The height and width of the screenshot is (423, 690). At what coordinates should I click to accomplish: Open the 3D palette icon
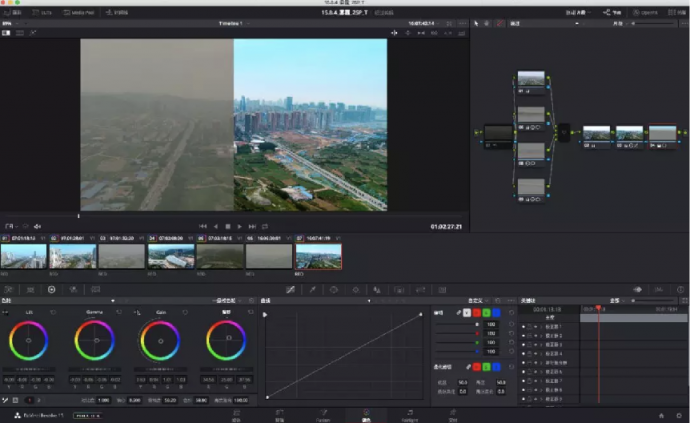click(x=442, y=290)
